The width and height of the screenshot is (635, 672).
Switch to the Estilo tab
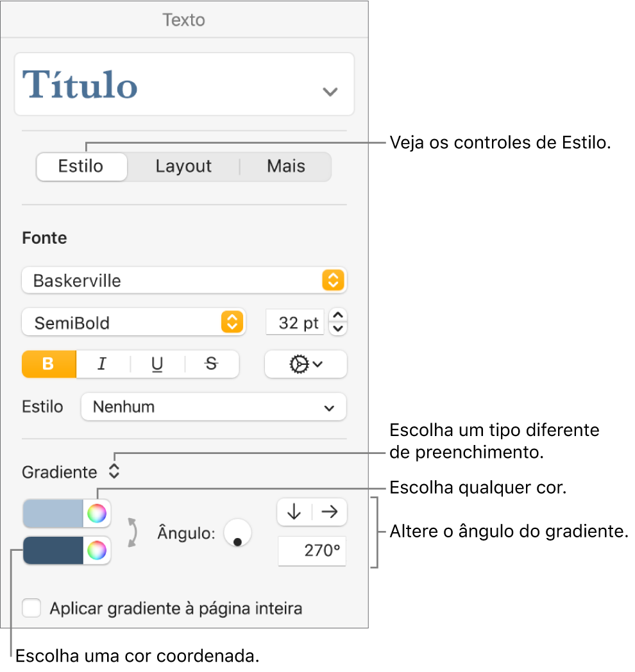click(81, 166)
